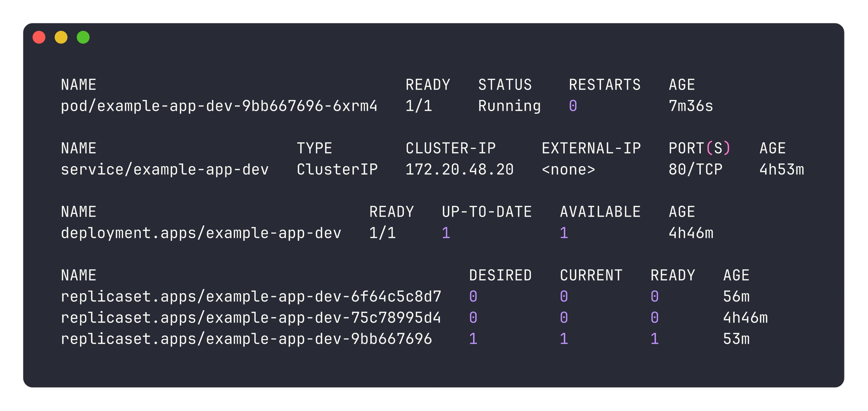Click the Running status value
This screenshot has height=411, width=868.
(509, 106)
